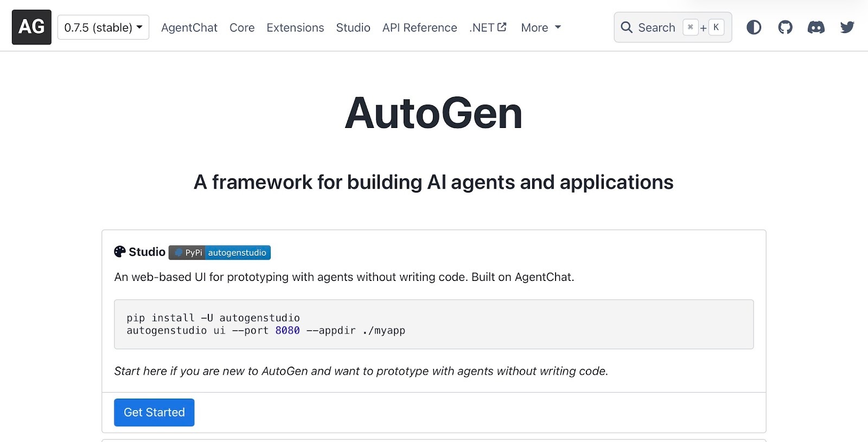This screenshot has height=442, width=868.
Task: Open the Extensions page
Action: [295, 28]
